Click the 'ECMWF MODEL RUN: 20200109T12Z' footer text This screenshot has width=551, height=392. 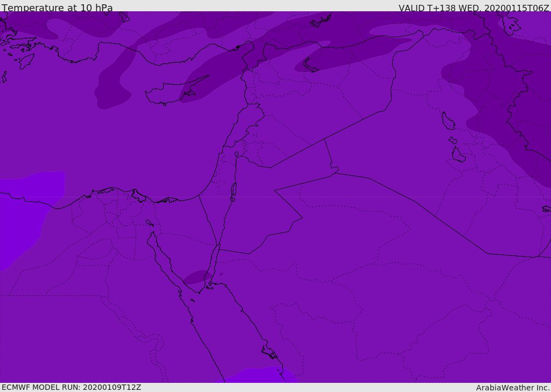[x=72, y=387]
